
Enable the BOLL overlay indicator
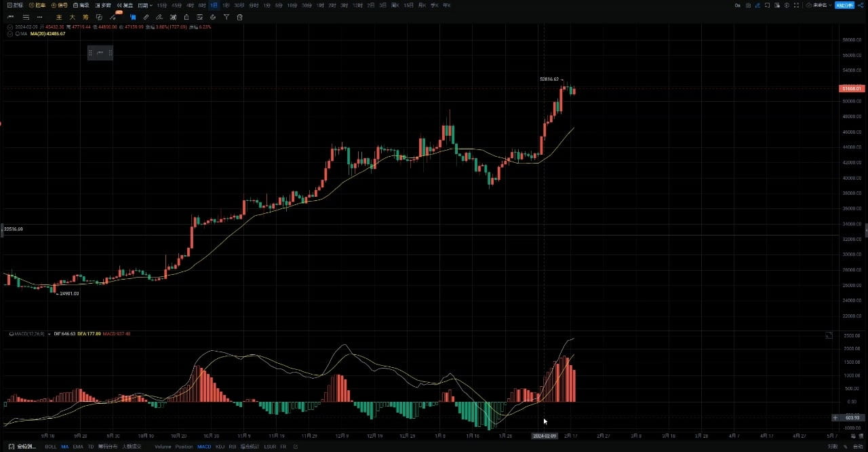point(51,447)
